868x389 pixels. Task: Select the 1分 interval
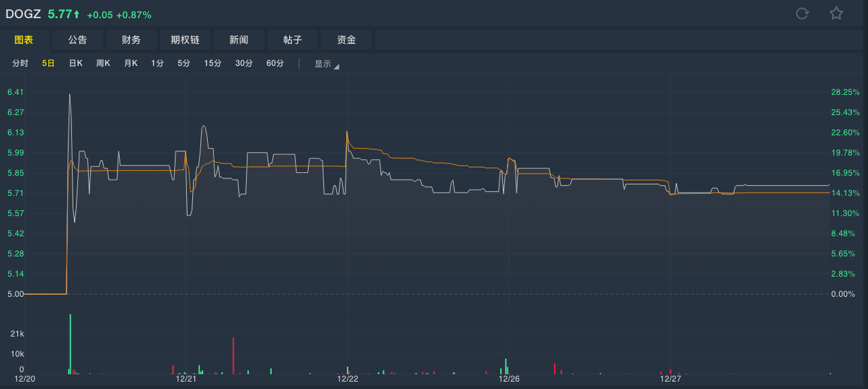coord(157,63)
